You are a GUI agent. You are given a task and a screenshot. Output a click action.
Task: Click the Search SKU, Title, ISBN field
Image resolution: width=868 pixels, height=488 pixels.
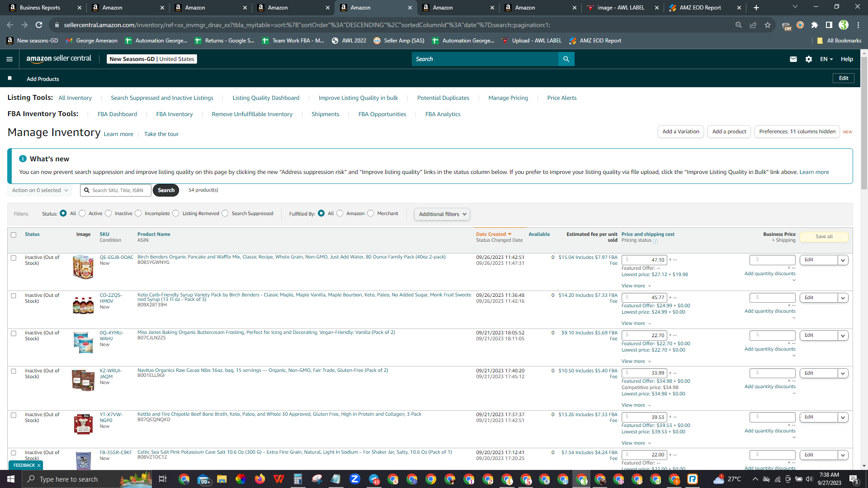116,190
